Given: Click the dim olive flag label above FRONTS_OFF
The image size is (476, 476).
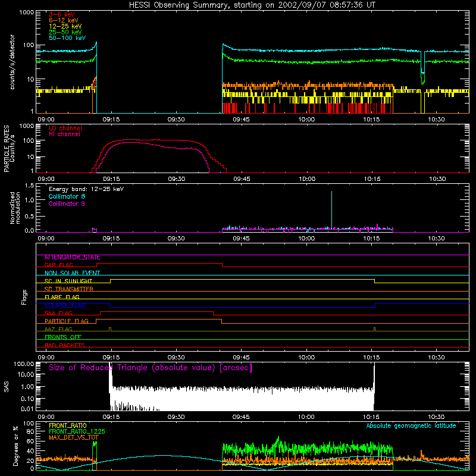Looking at the screenshot, I should point(58,330).
